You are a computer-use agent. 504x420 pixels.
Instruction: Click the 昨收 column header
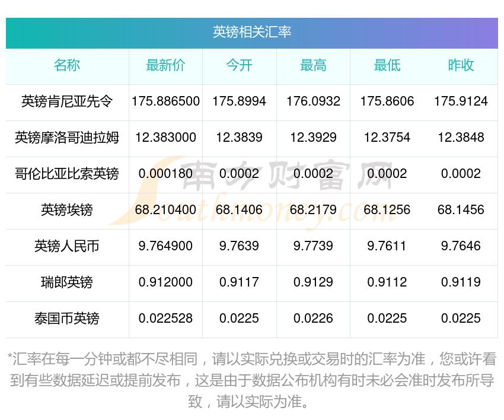[461, 65]
